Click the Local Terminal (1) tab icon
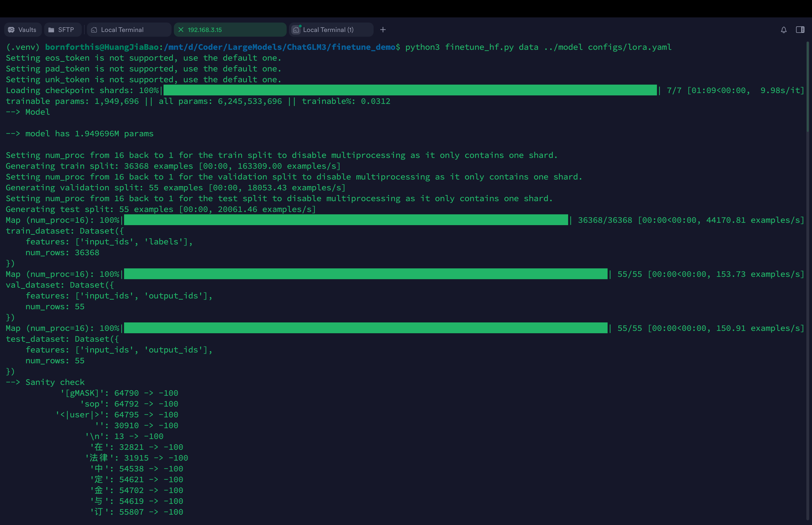 [x=296, y=30]
